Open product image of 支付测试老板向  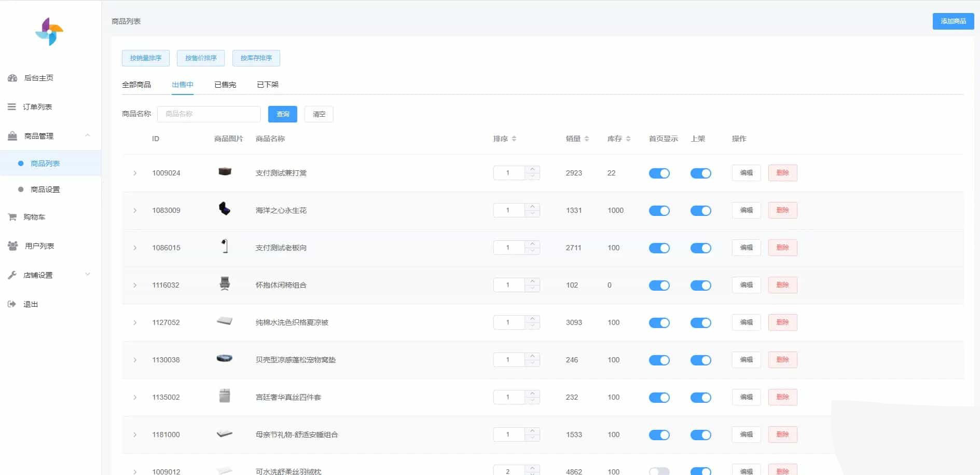pyautogui.click(x=225, y=247)
